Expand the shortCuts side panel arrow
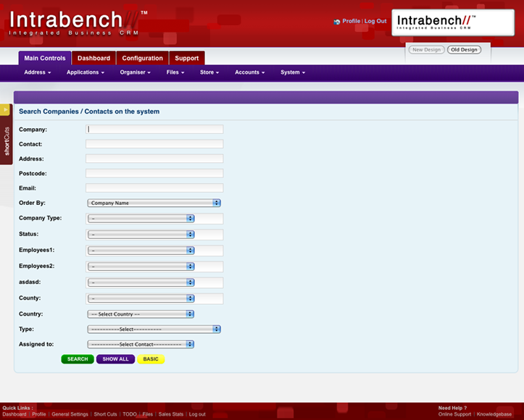This screenshot has width=524, height=420. tap(5, 109)
